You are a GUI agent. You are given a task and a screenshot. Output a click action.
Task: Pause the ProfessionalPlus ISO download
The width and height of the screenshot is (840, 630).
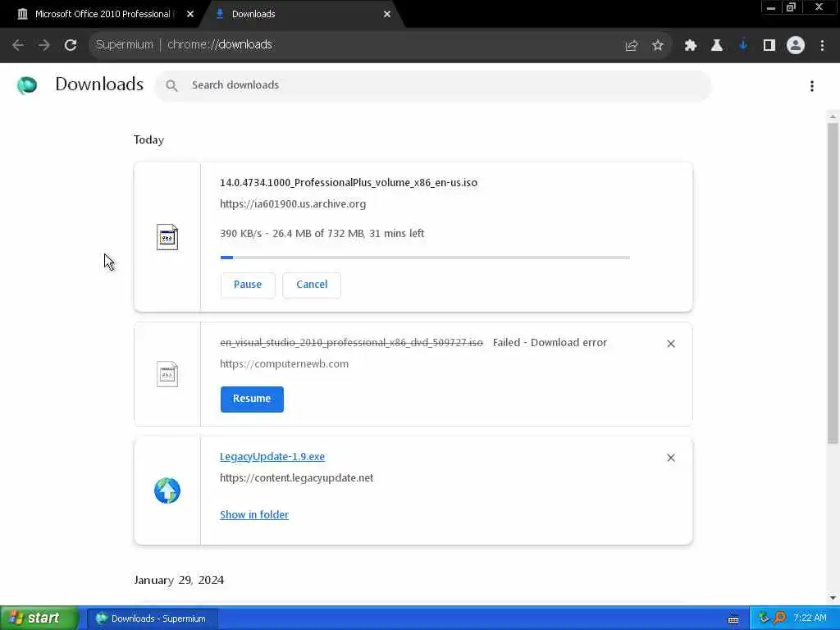tap(248, 285)
